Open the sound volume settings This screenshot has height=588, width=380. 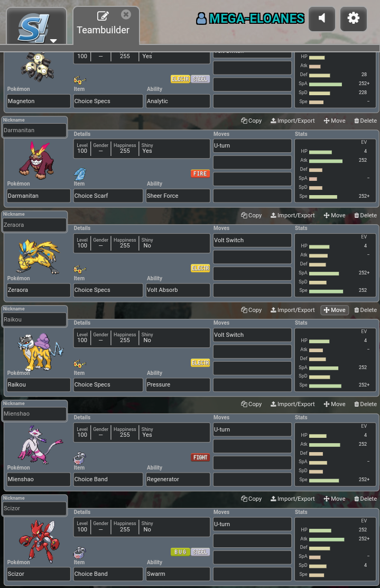pos(321,19)
